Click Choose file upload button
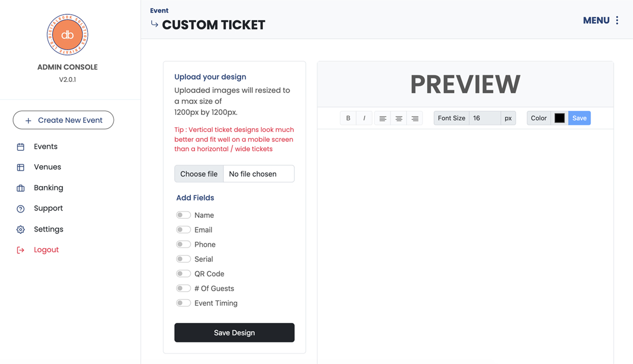 [199, 174]
